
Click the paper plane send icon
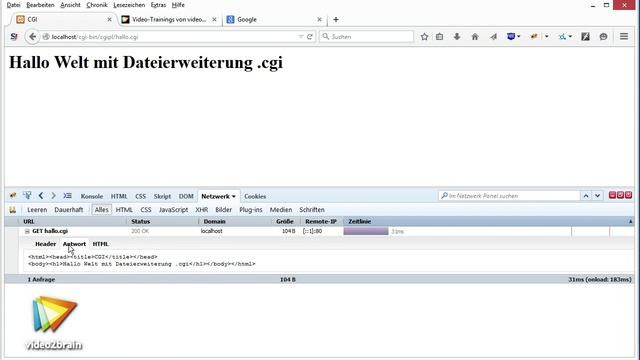493,37
